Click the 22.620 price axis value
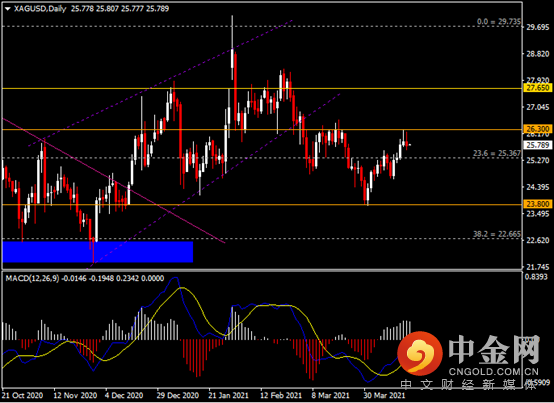 (x=538, y=240)
